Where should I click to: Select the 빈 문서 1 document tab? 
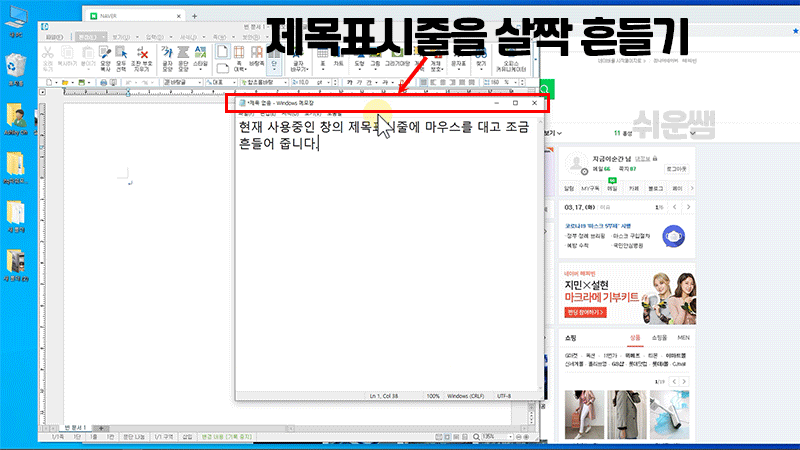pos(75,428)
